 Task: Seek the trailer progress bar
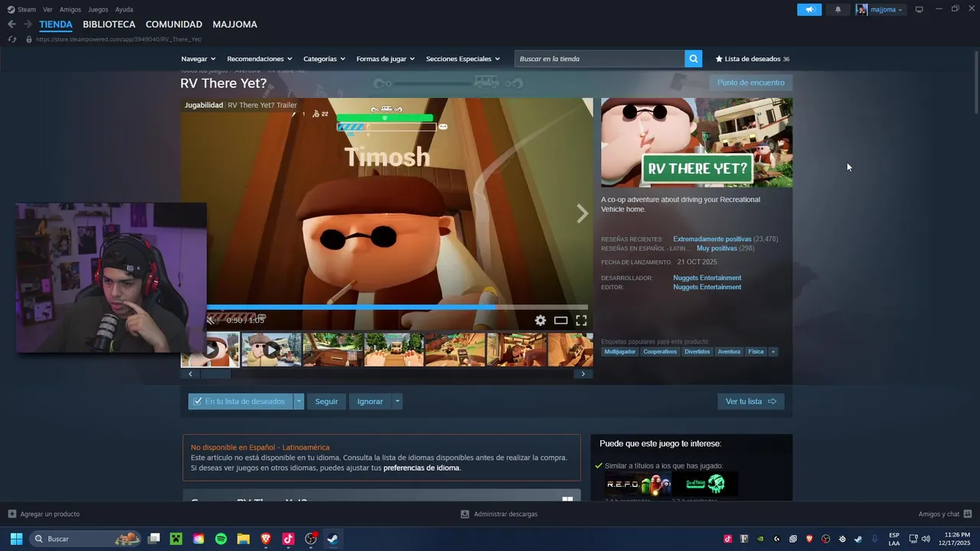pyautogui.click(x=397, y=308)
